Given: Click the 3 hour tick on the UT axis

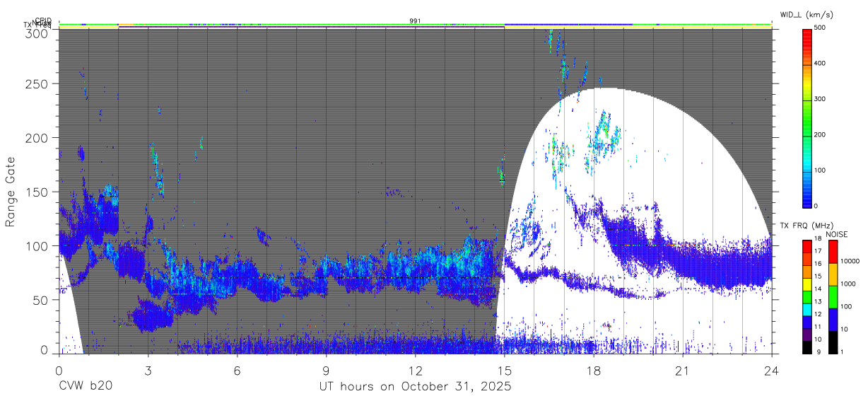Looking at the screenshot, I should 148,370.
